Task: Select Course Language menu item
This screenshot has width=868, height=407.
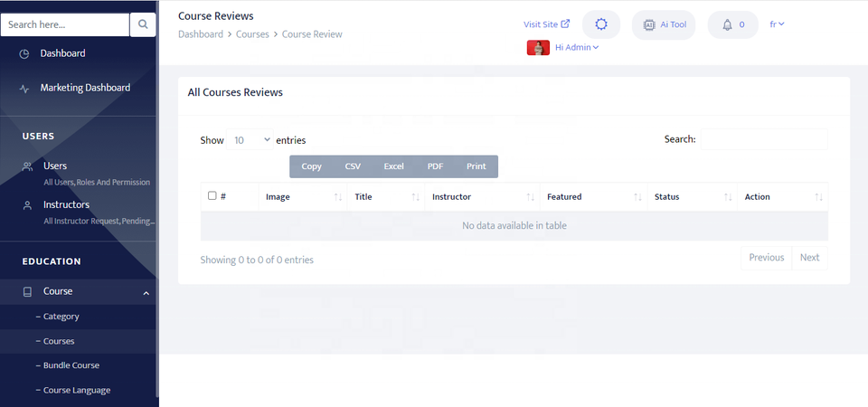Action: pos(77,391)
